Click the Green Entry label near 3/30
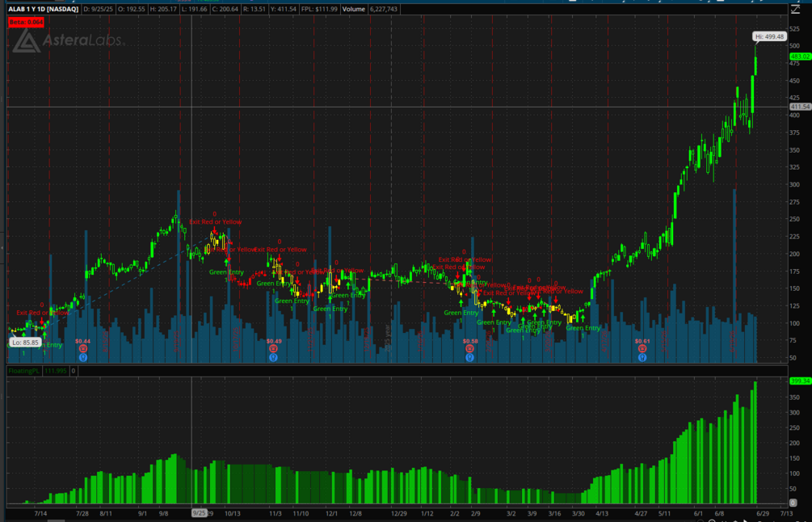The height and width of the screenshot is (522, 812). tap(583, 328)
